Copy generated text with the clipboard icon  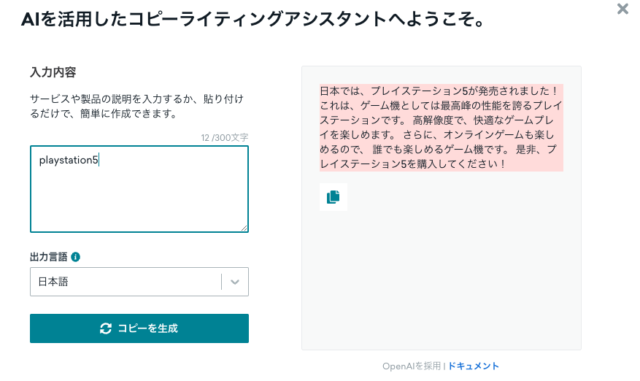pos(333,197)
